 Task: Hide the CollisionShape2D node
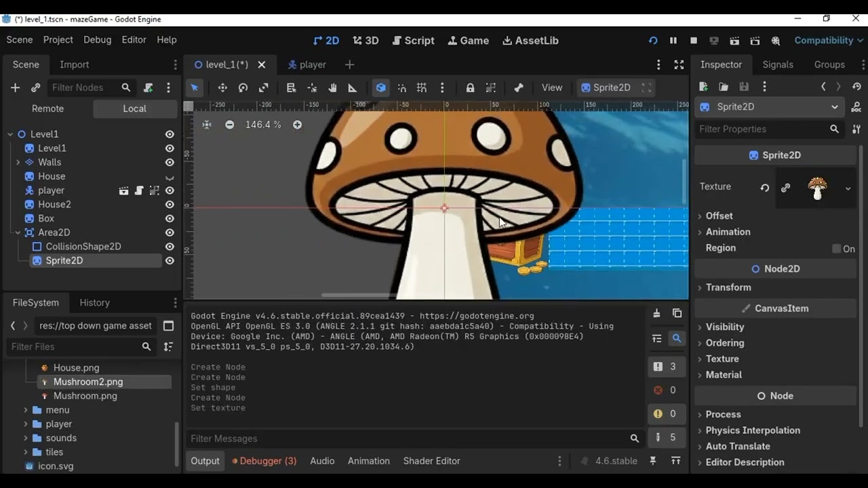(x=170, y=247)
